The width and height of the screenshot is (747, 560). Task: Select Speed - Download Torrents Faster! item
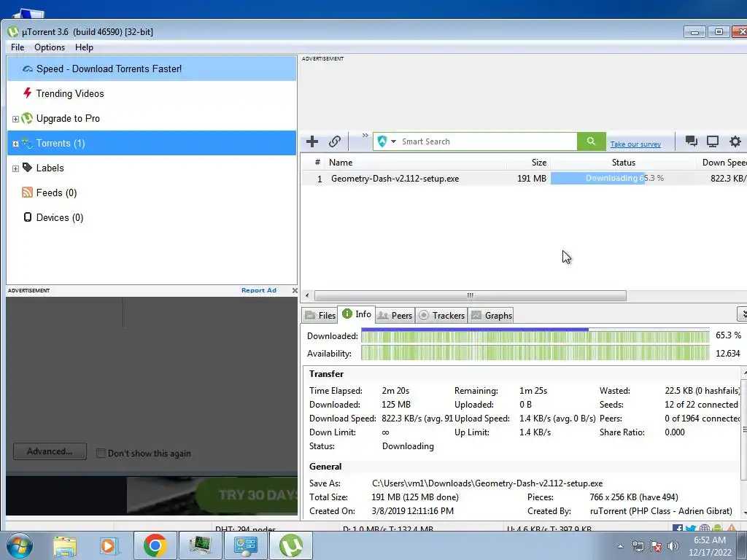[x=152, y=69]
